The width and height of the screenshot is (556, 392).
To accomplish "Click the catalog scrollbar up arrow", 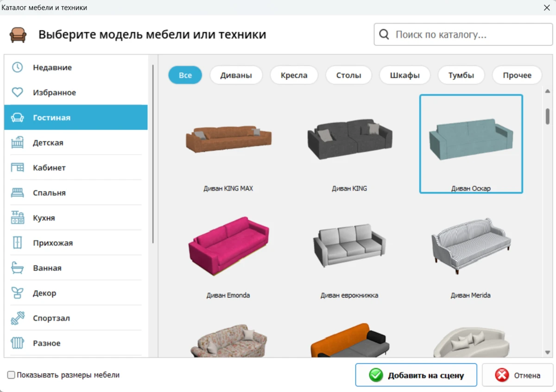I will 548,91.
